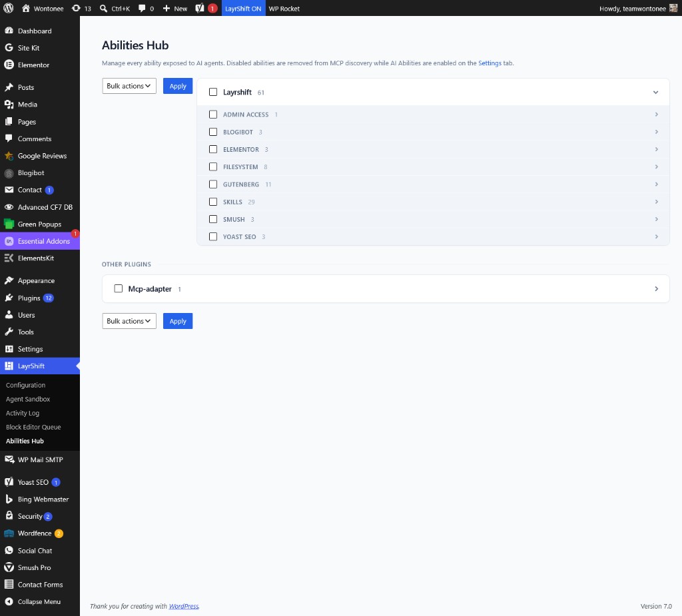Expand the ADMIN ACCESS row arrow
This screenshot has width=682, height=616.
[x=656, y=115]
